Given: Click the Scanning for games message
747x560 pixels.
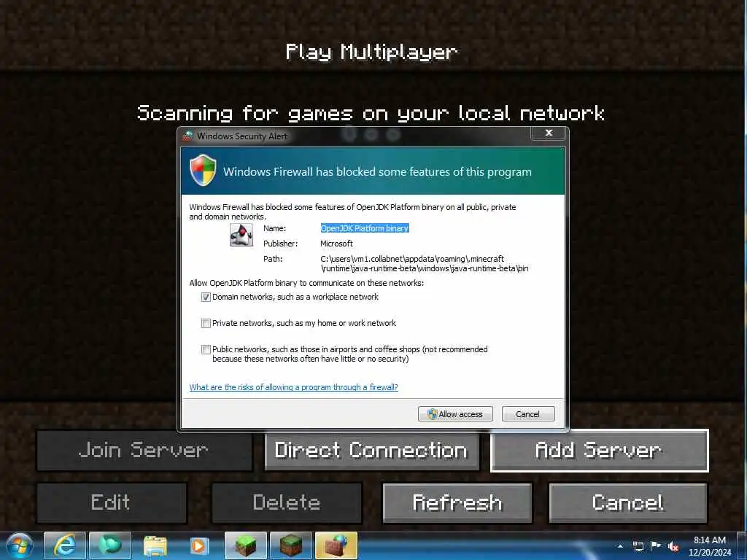Looking at the screenshot, I should click(x=371, y=113).
